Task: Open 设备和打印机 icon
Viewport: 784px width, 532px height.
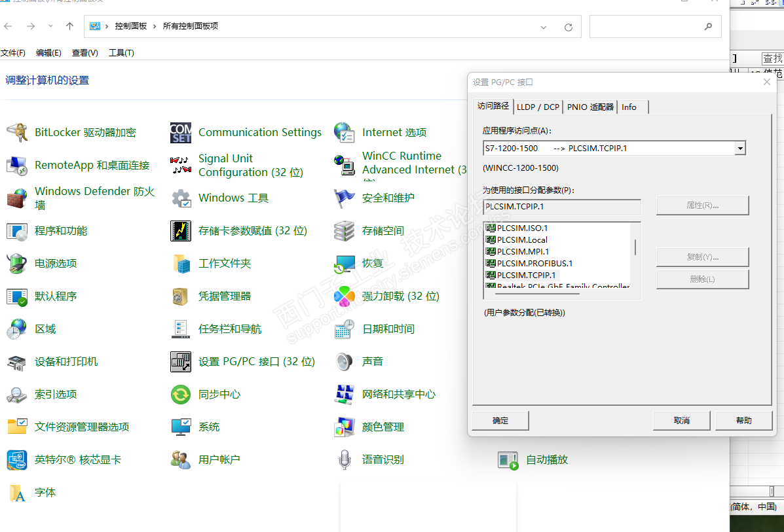Action: pos(17,362)
